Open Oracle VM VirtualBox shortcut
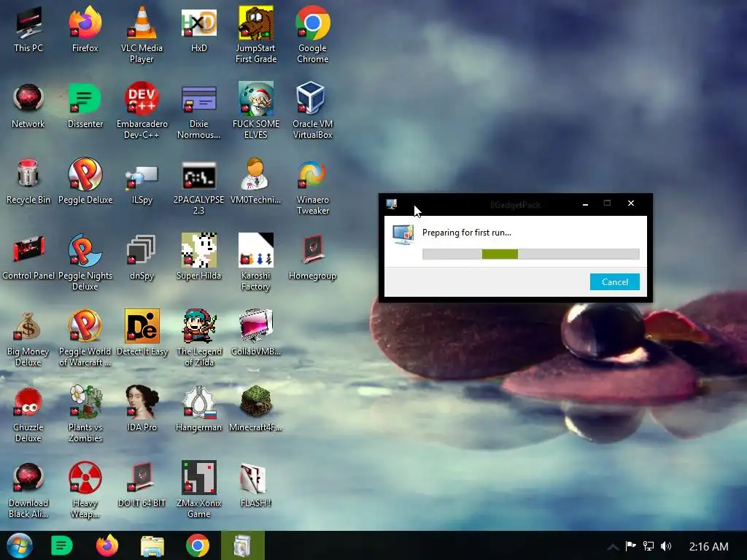The height and width of the screenshot is (560, 747). click(312, 110)
